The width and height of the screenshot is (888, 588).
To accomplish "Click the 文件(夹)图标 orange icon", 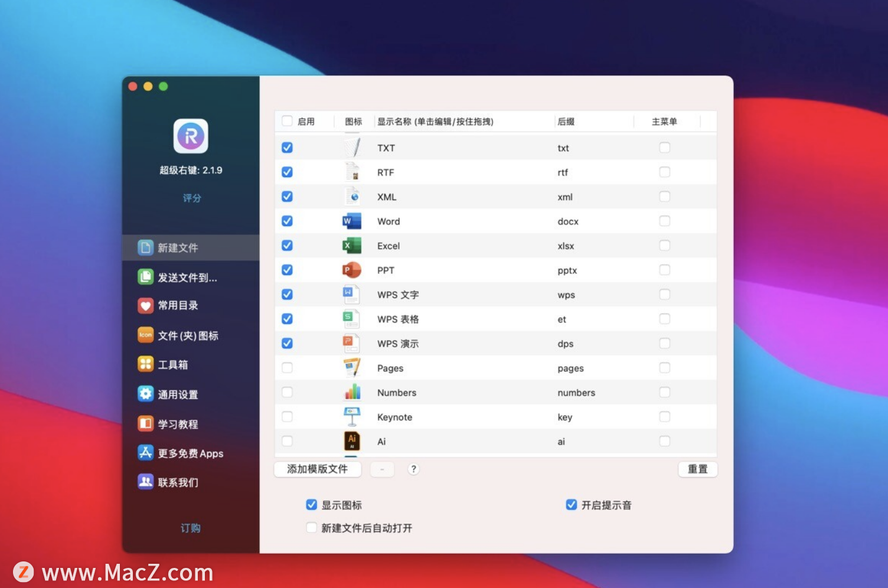I will [x=145, y=335].
